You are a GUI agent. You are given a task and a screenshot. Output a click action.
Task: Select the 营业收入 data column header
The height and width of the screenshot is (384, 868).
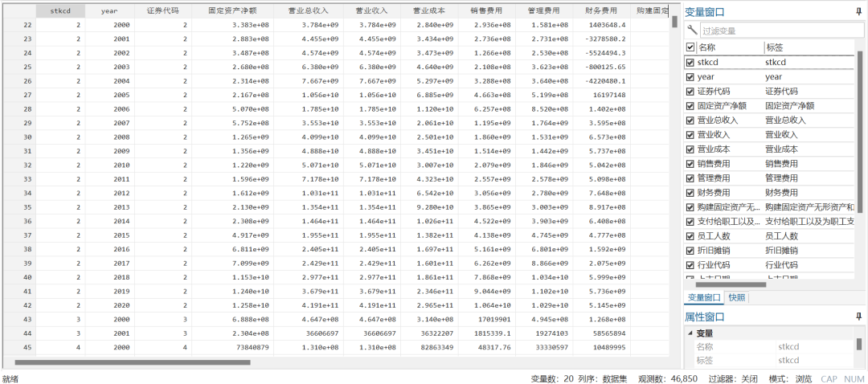372,10
